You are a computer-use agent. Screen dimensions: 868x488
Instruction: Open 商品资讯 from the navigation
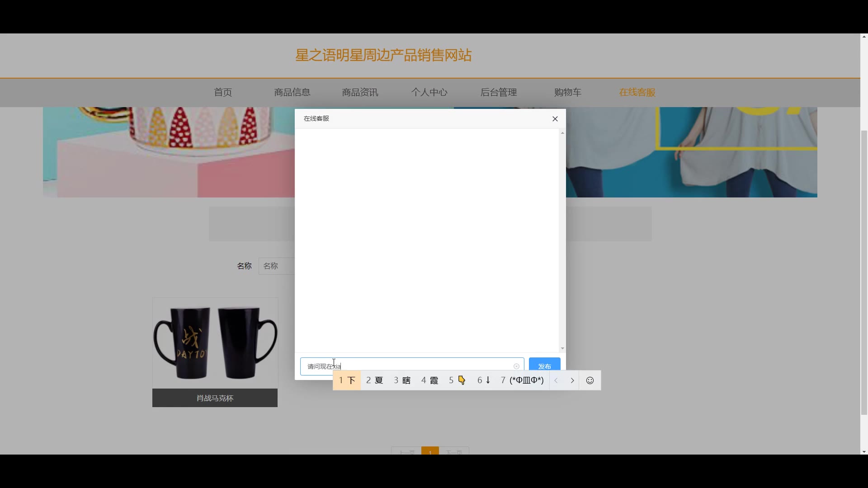click(x=360, y=92)
